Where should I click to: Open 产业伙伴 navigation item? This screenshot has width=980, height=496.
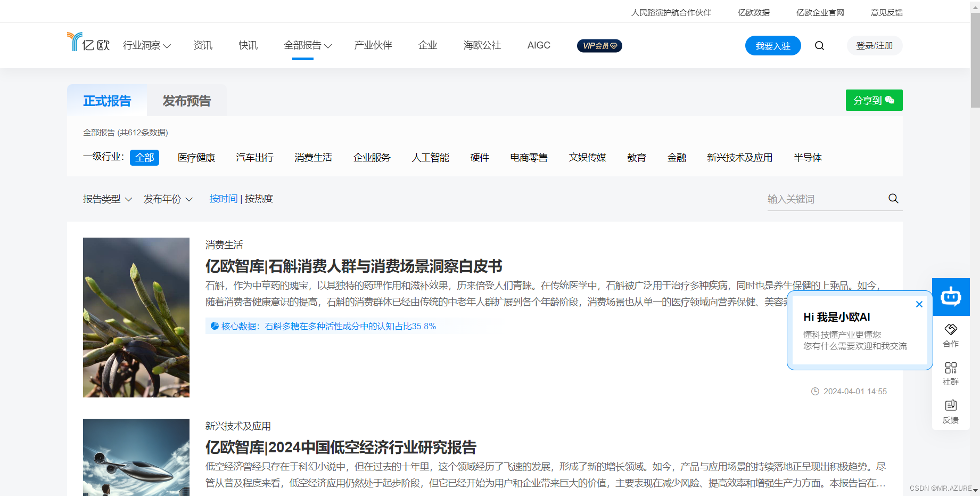coord(373,46)
